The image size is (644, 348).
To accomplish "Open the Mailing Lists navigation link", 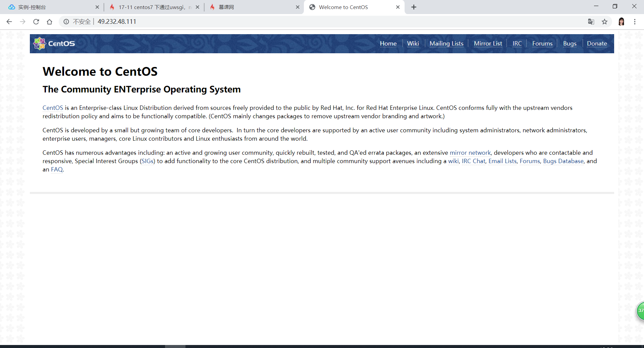I will click(446, 44).
